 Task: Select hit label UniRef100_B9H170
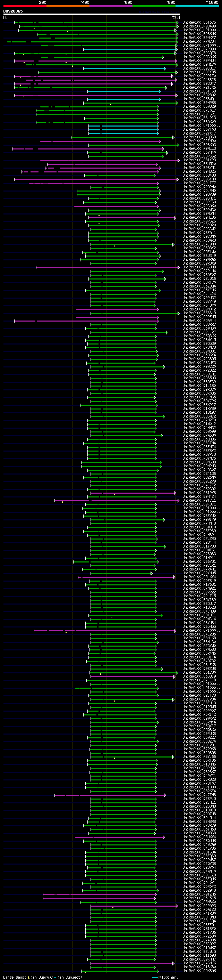click(x=199, y=64)
